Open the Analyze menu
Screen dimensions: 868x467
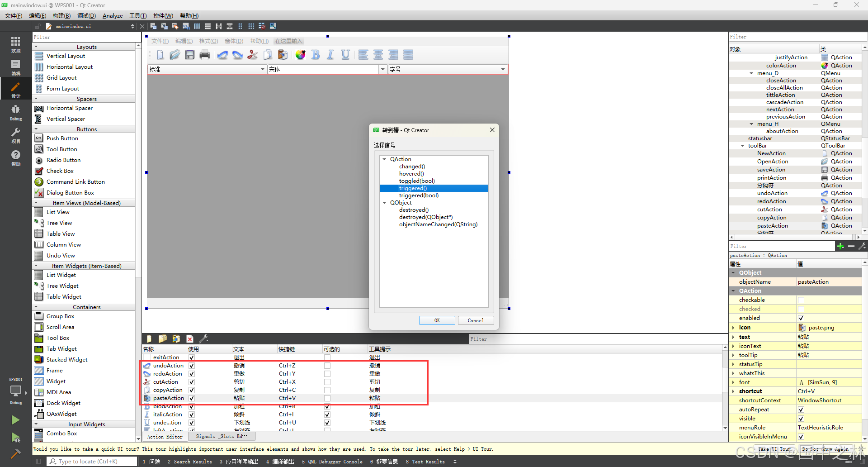pos(113,16)
